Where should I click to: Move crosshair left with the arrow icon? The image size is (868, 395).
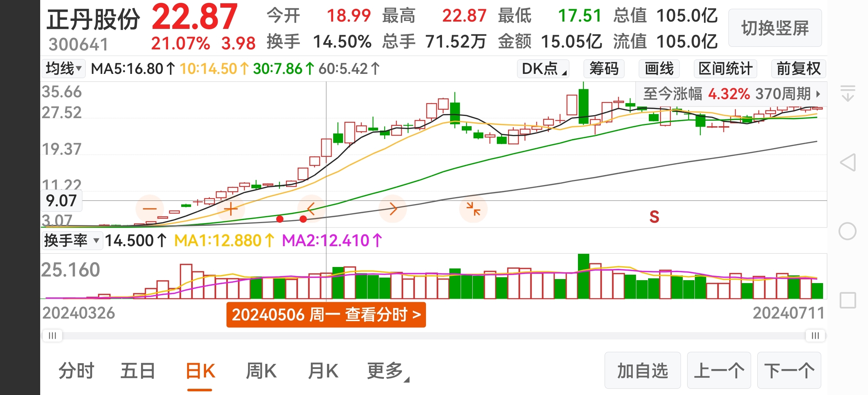pyautogui.click(x=311, y=209)
